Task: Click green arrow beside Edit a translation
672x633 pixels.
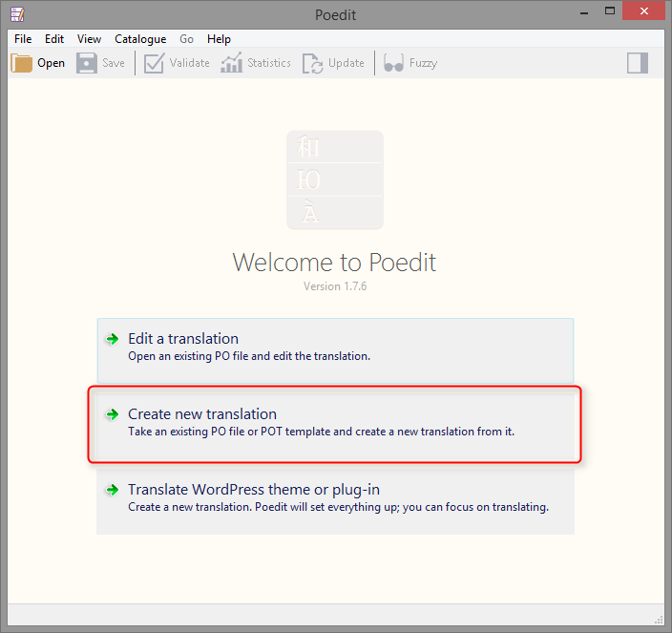Action: tap(113, 339)
